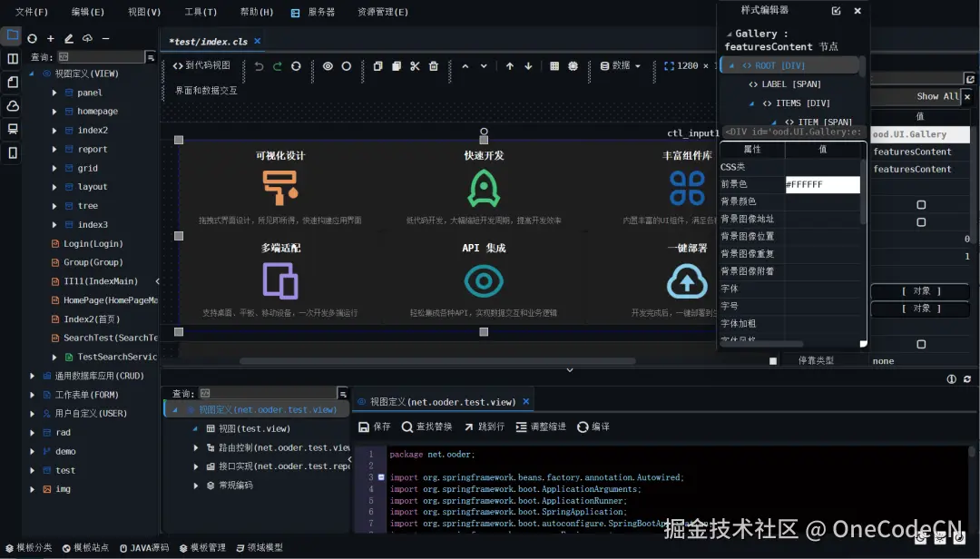Select the mobile device icon in left sidebar
The image size is (980, 559).
tap(13, 152)
